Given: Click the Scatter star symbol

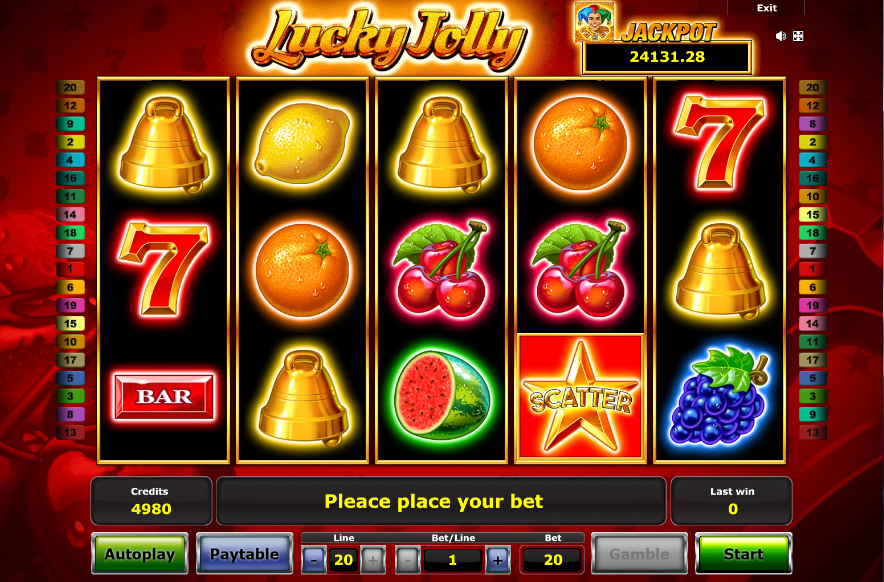Looking at the screenshot, I should click(580, 396).
